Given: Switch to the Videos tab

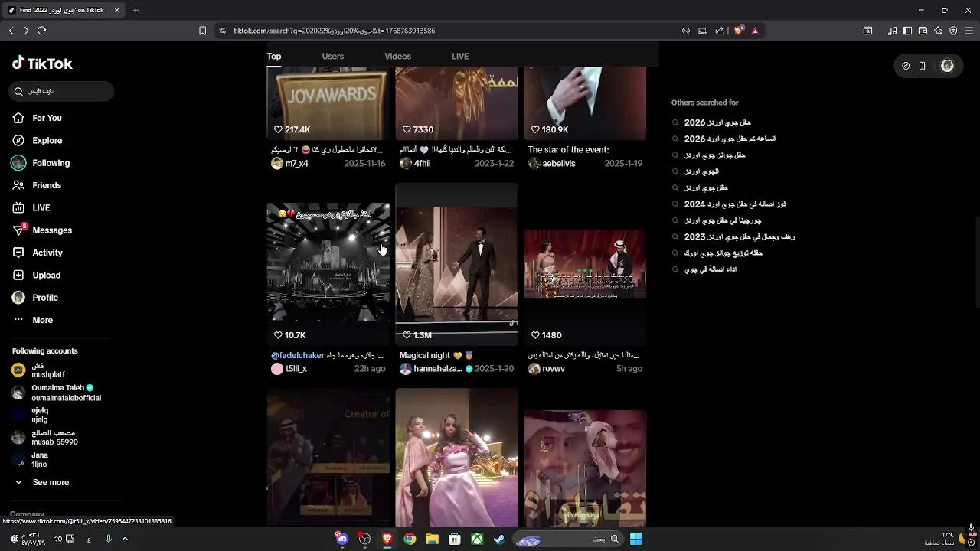Looking at the screenshot, I should (397, 56).
